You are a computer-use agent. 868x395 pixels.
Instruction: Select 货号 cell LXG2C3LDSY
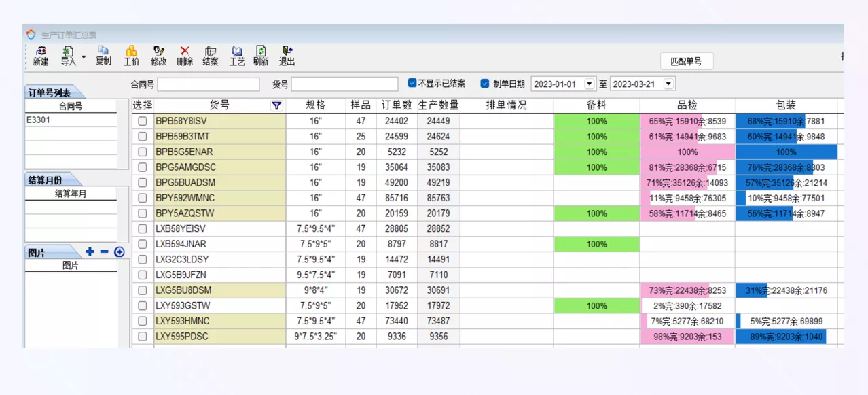coord(220,259)
